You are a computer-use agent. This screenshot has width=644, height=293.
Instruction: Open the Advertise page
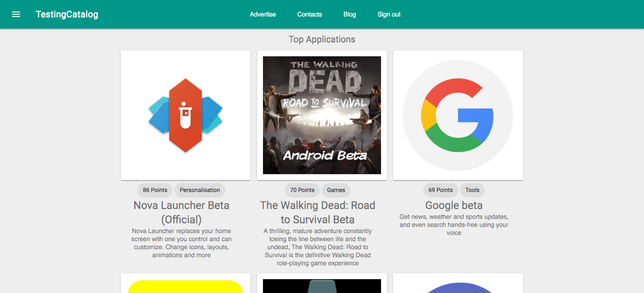point(263,14)
